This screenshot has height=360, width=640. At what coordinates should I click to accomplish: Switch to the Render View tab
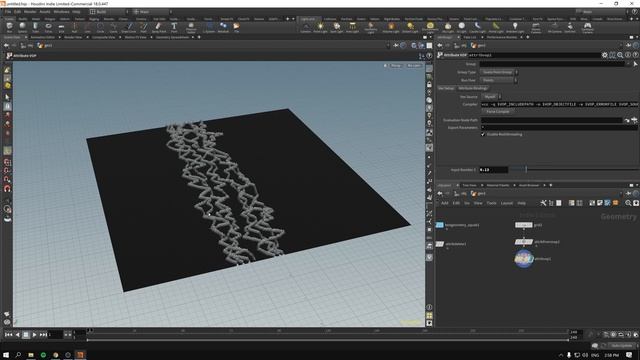pos(73,37)
